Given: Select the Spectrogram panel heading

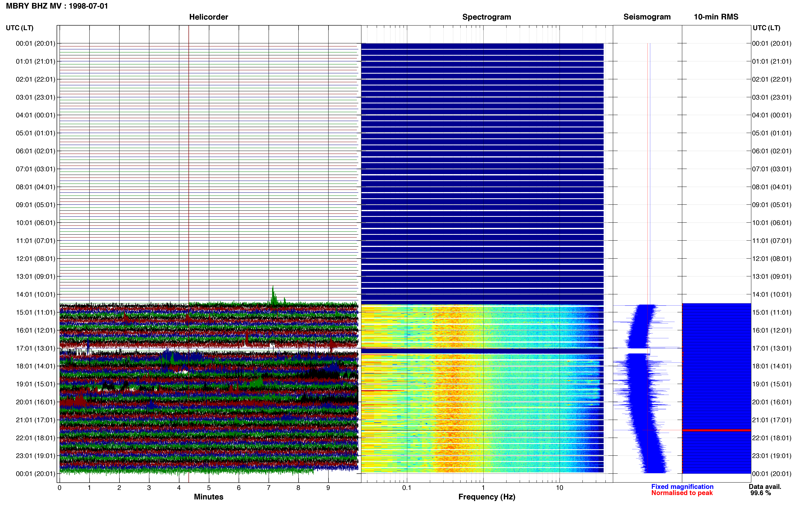Looking at the screenshot, I should coord(487,17).
